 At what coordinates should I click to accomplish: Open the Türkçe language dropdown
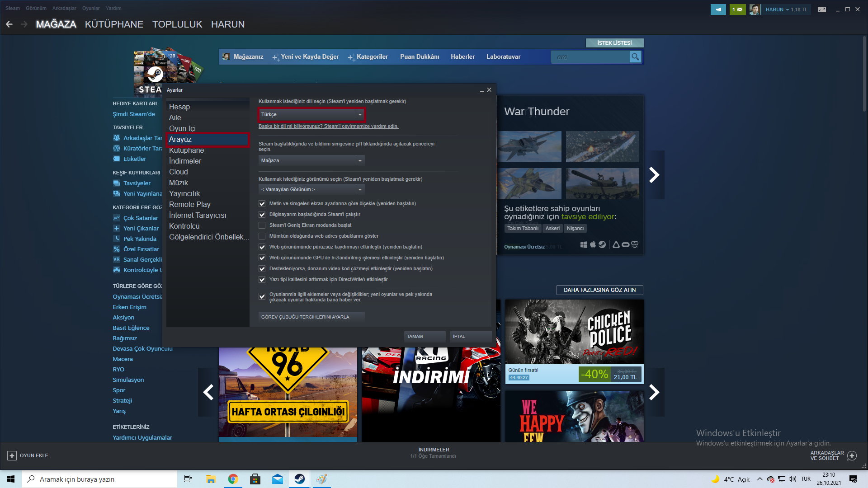click(311, 115)
